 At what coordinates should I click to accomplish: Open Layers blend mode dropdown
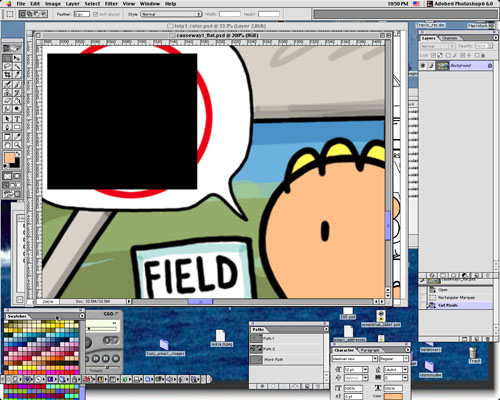pos(438,46)
